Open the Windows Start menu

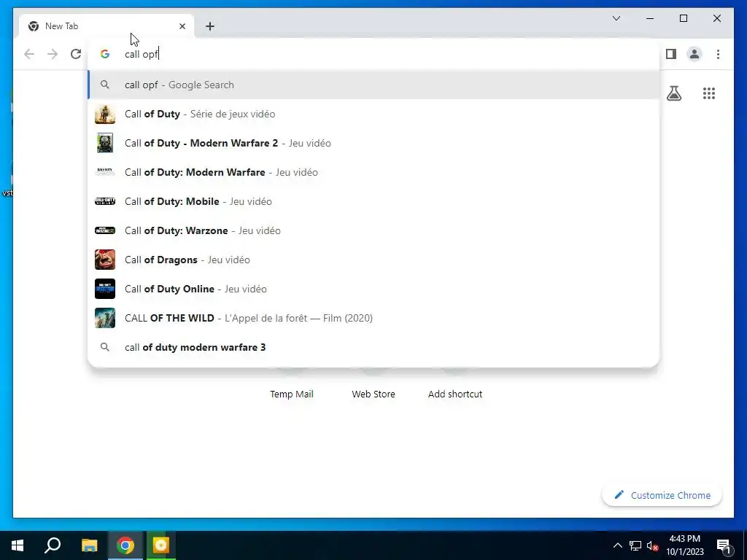[18, 545]
